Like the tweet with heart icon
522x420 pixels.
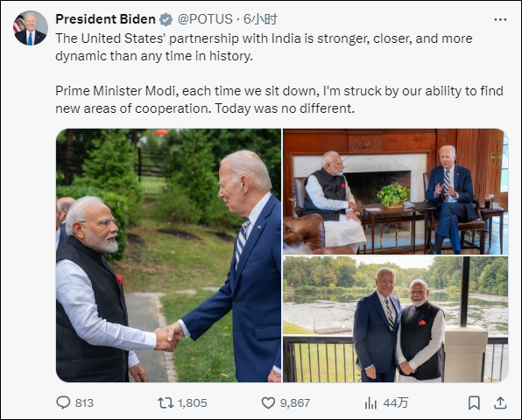tap(268, 402)
